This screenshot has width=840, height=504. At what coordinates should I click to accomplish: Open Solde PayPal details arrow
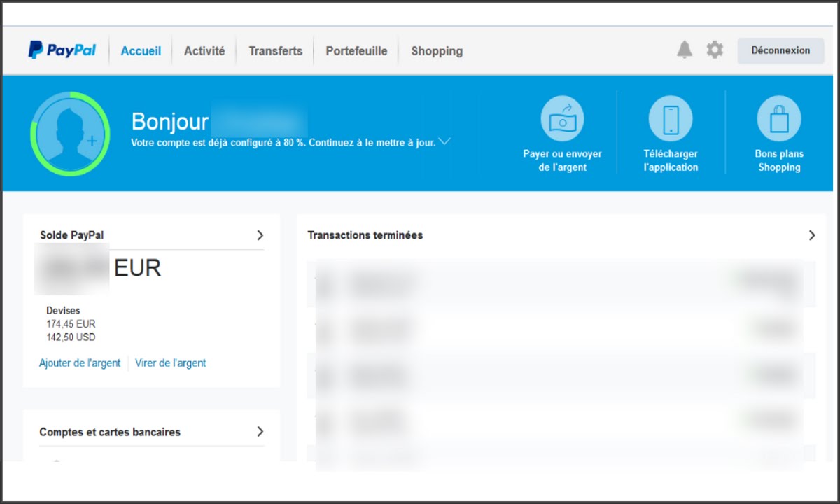tap(260, 235)
